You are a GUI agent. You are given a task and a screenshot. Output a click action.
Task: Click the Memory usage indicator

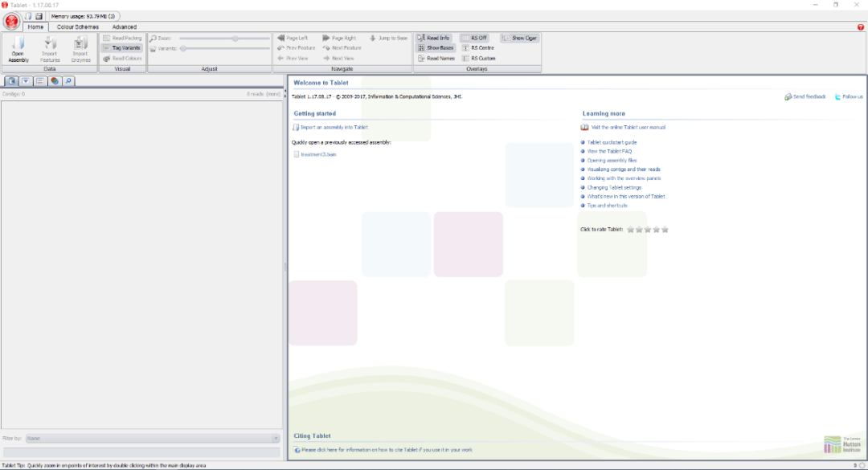(x=83, y=17)
